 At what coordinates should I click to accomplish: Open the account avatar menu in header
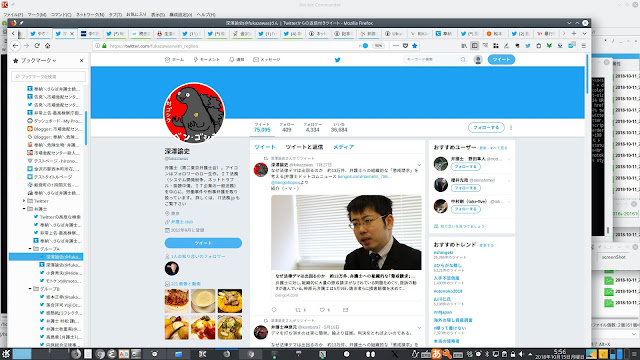(478, 60)
